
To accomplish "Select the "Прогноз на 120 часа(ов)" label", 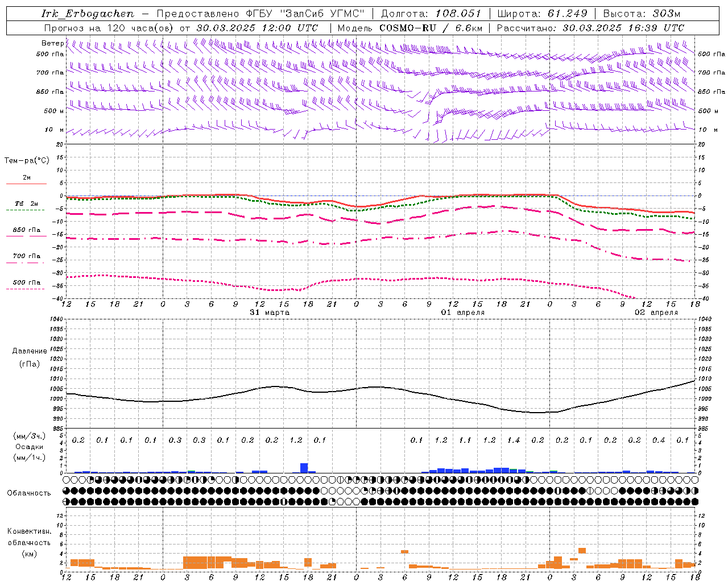I will pos(109,28).
